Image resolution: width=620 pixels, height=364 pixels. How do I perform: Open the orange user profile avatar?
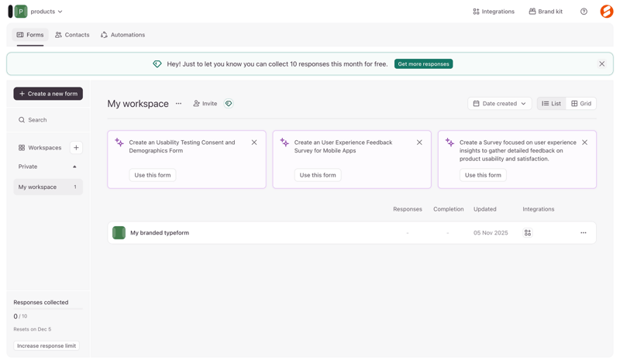pos(607,12)
